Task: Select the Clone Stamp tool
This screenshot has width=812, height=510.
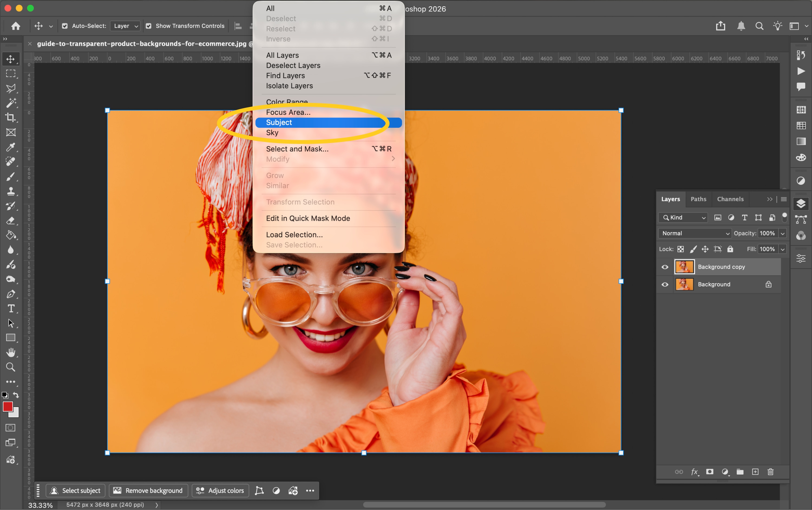Action: point(11,191)
